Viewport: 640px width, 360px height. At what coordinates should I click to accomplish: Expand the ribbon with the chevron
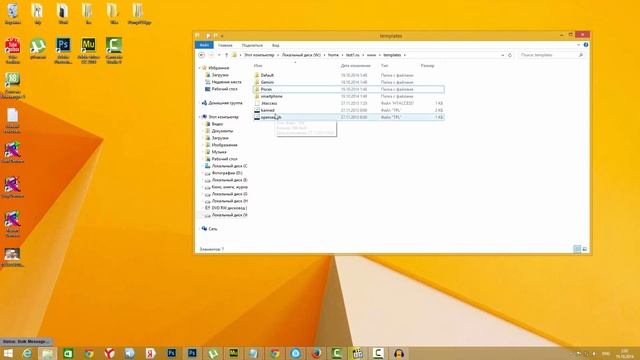578,45
